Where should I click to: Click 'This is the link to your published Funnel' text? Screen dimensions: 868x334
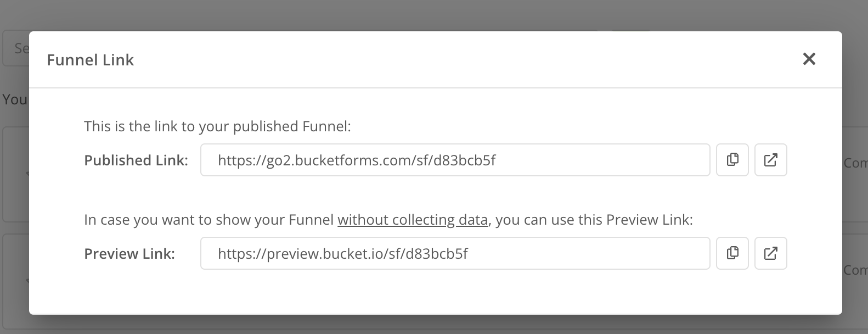(x=217, y=126)
